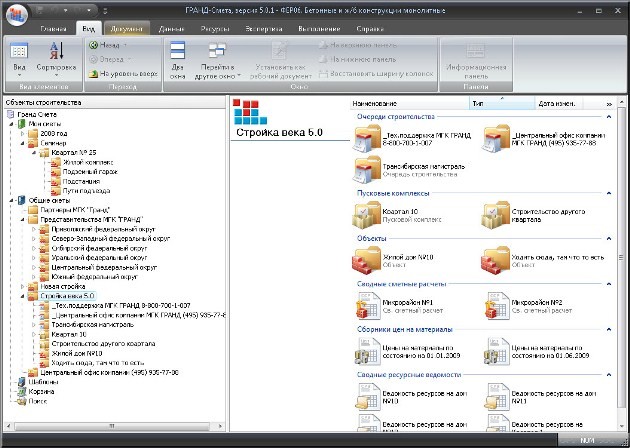The width and height of the screenshot is (630, 448).
Task: Select the Сортировка sorting icon
Action: coord(57,51)
